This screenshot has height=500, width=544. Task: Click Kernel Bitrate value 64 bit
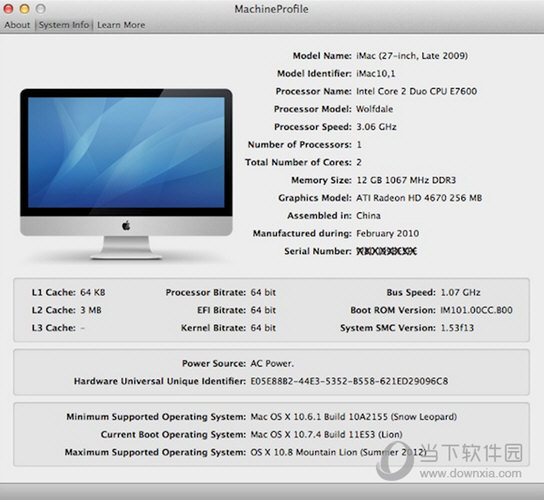pos(263,328)
